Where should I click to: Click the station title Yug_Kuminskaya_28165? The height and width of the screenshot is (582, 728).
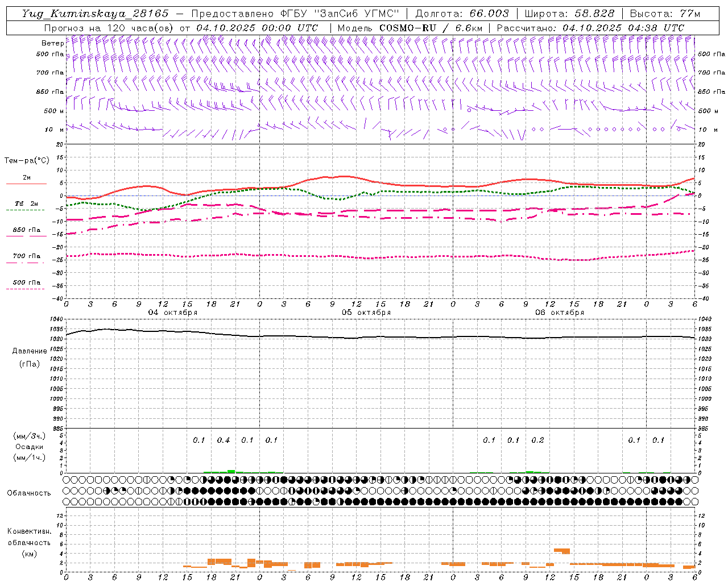(x=95, y=14)
